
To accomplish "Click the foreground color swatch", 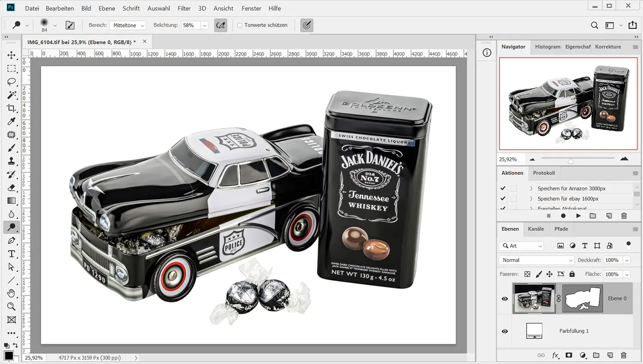I will 8,356.
